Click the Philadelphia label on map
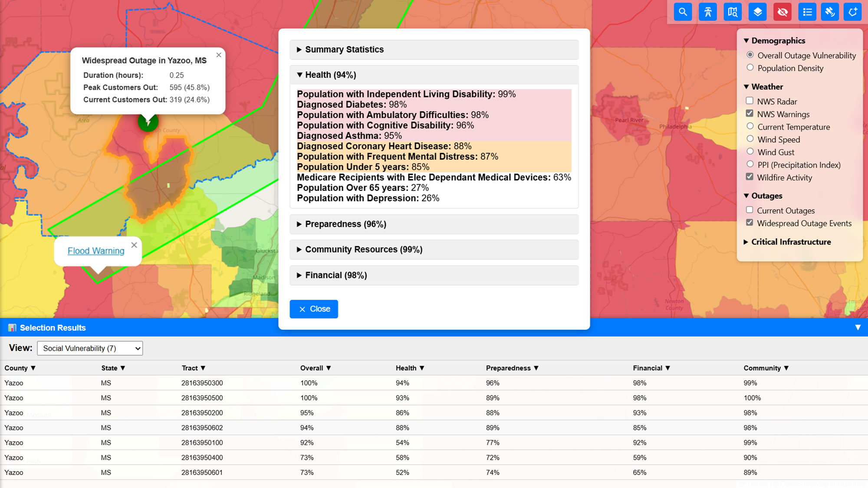Image resolution: width=868 pixels, height=488 pixels. (675, 127)
